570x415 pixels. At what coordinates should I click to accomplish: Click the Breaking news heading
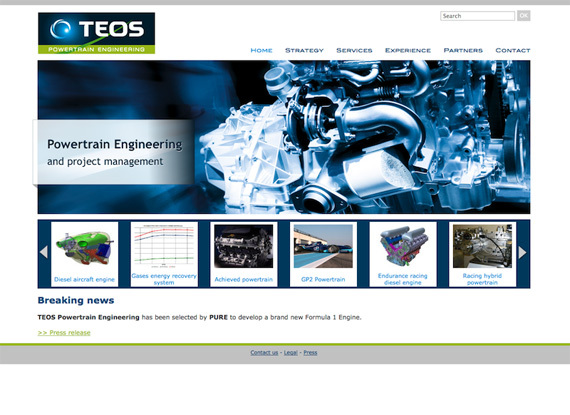[76, 301]
